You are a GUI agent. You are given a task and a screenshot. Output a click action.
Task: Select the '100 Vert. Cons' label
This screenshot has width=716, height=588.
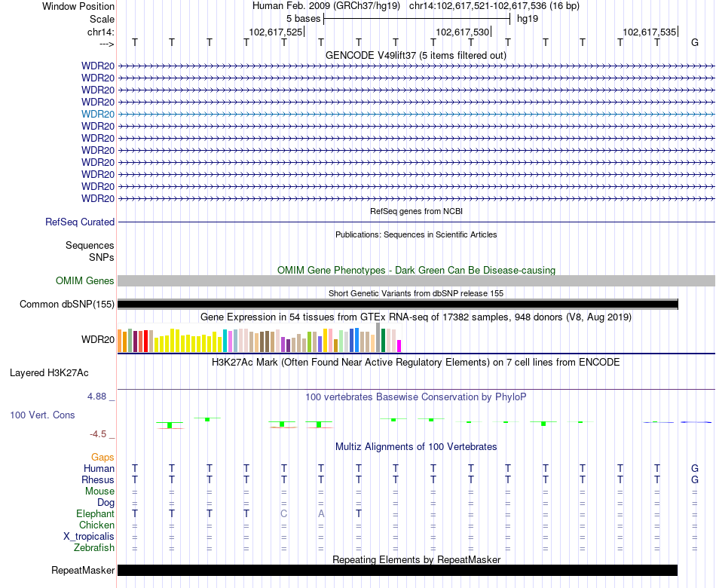tap(42, 415)
